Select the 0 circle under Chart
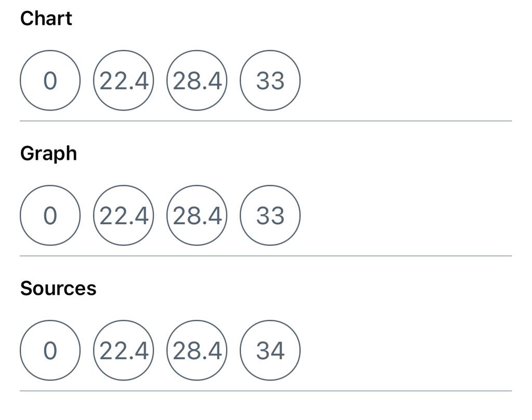This screenshot has height=420, width=532. (50, 80)
